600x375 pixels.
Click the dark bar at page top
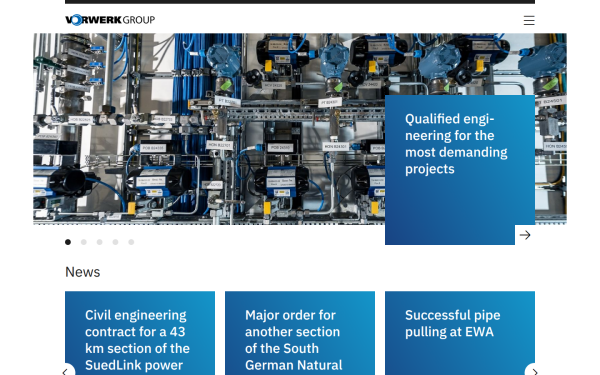click(x=300, y=2)
